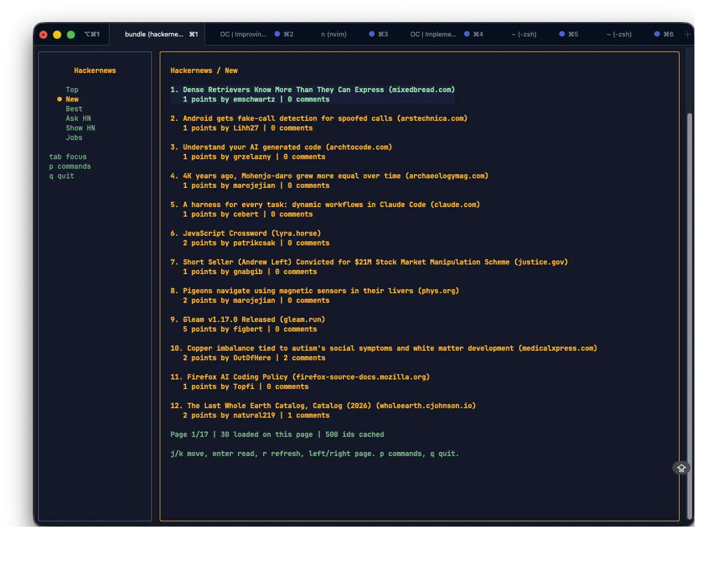This screenshot has height=571, width=728.
Task: Click 2 points by patrikcsak line
Action: click(x=256, y=243)
